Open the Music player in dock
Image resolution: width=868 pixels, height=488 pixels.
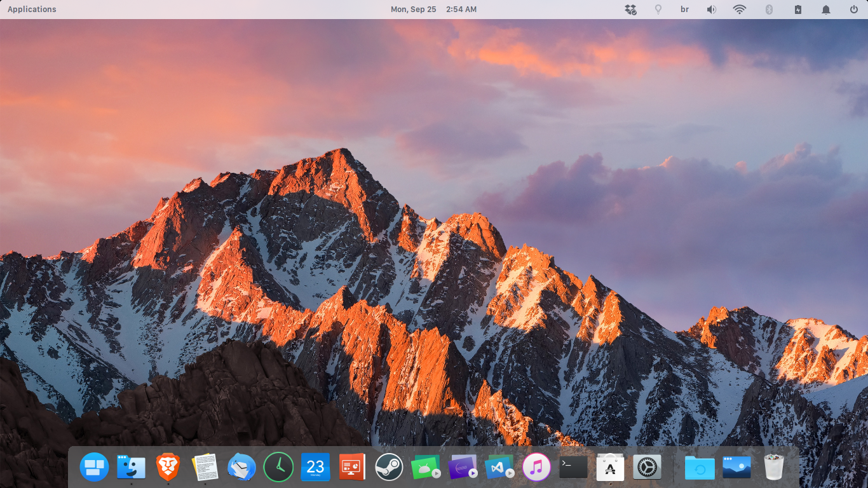tap(536, 467)
